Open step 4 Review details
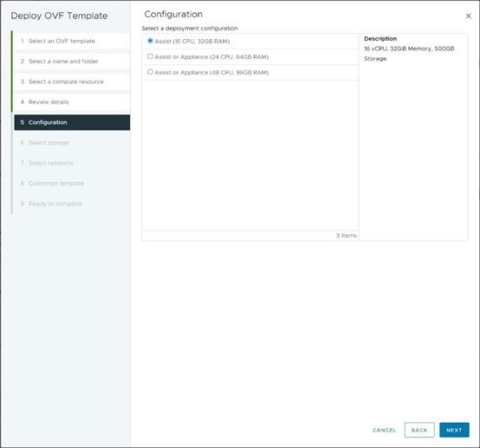The height and width of the screenshot is (448, 480). click(x=72, y=102)
